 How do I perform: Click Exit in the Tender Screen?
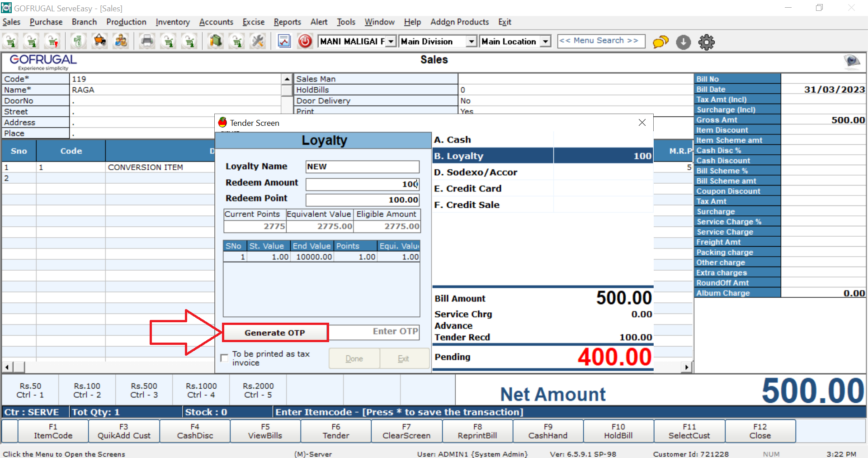pos(404,358)
